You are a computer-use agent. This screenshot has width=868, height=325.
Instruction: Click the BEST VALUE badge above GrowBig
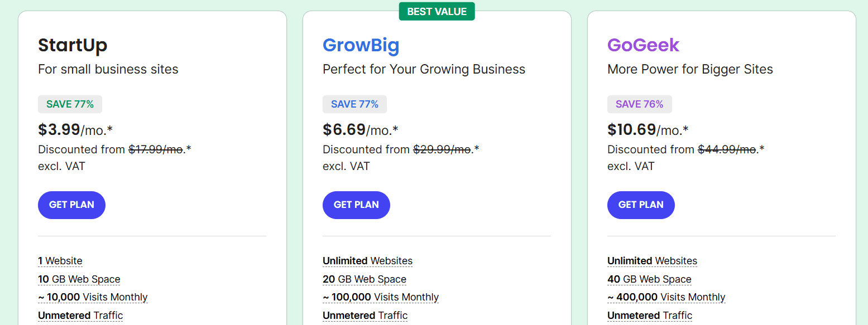pos(437,11)
